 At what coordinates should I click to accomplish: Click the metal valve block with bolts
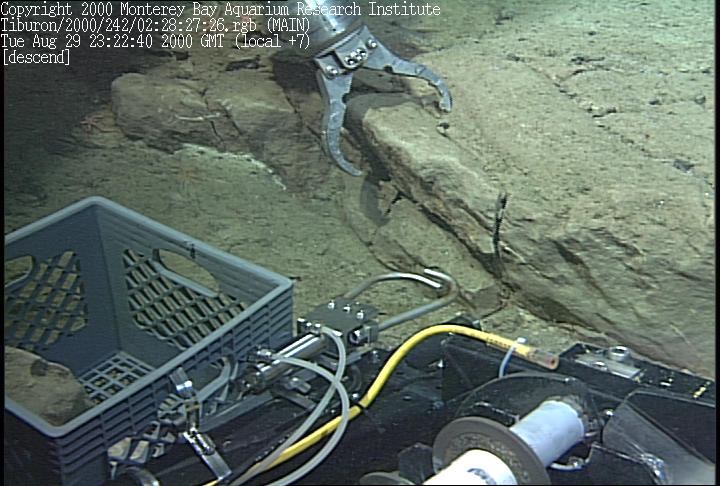(x=340, y=320)
